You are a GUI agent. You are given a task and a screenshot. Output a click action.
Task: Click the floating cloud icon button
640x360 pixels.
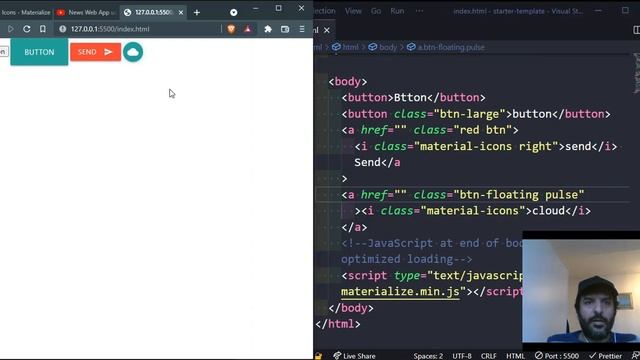pos(133,52)
